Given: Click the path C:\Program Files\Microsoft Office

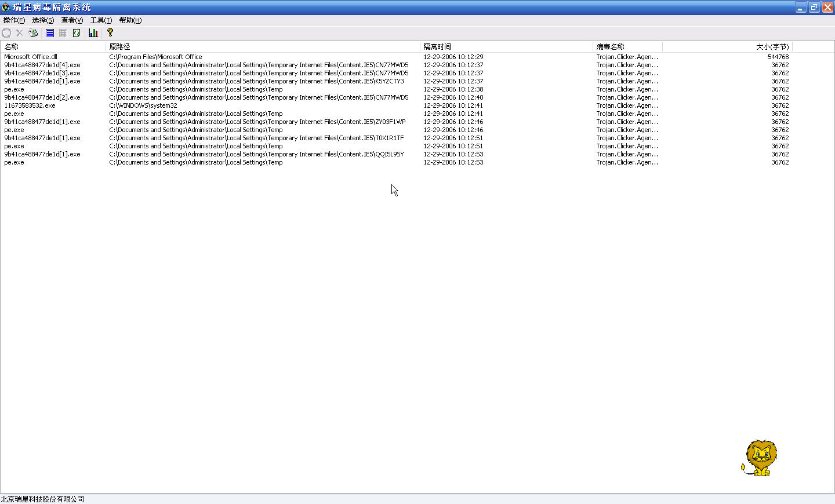Looking at the screenshot, I should pos(155,57).
